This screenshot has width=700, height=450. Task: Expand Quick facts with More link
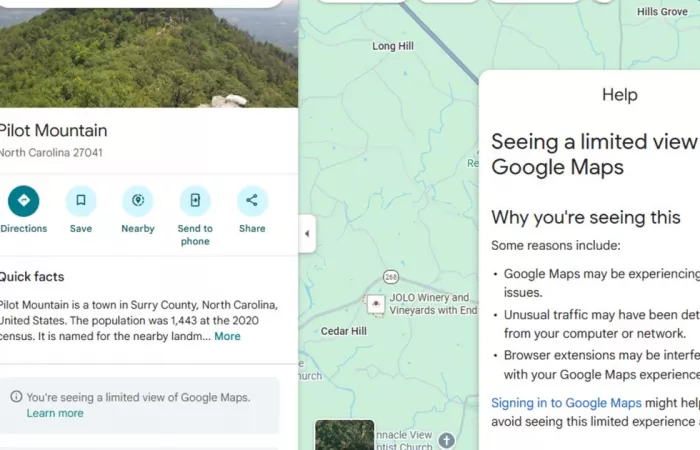click(x=227, y=337)
